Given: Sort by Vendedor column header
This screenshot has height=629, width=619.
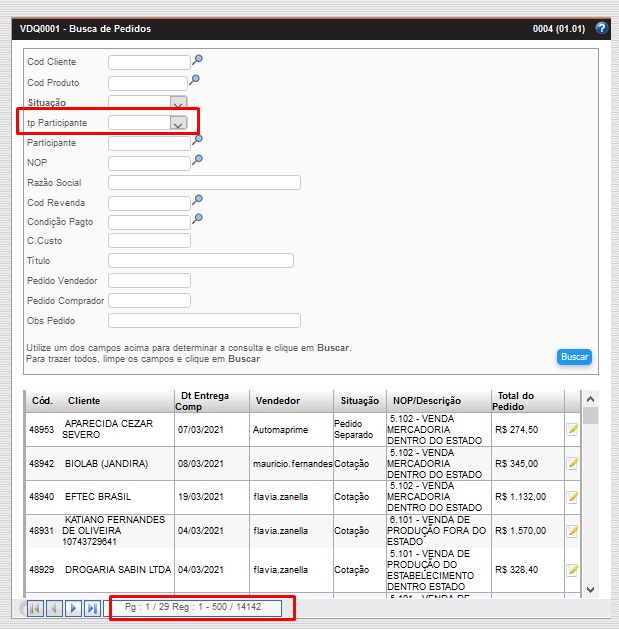Looking at the screenshot, I should pos(277,401).
